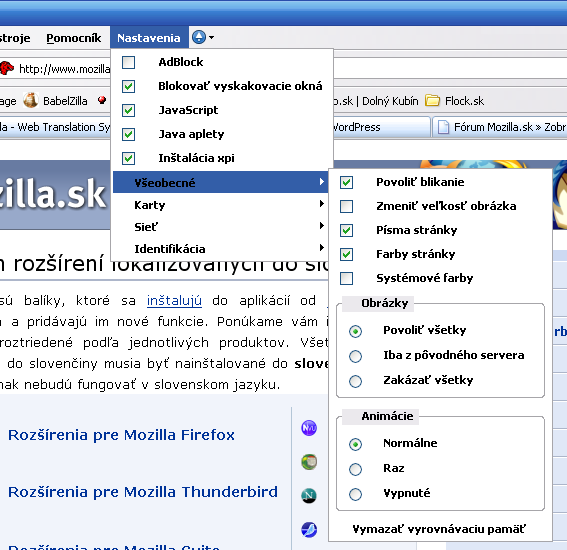This screenshot has height=550, width=567.
Task: Uncheck Povoliť blikanie option
Action: tap(346, 182)
